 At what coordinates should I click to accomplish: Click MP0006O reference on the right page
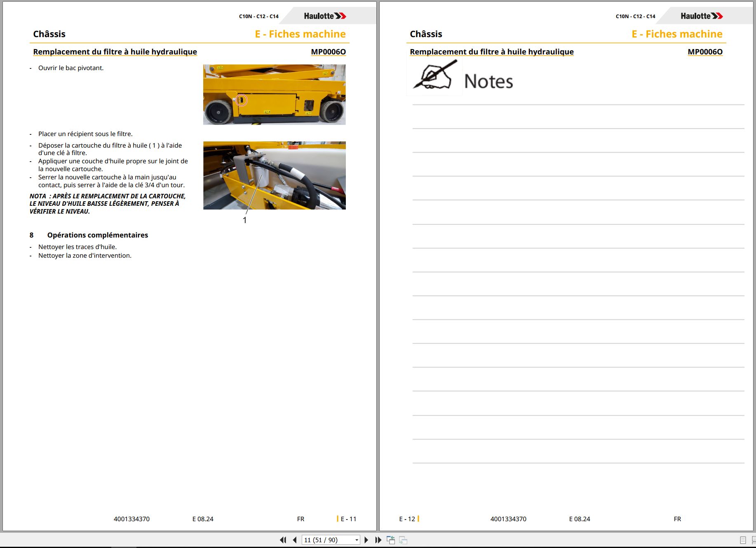pyautogui.click(x=705, y=52)
